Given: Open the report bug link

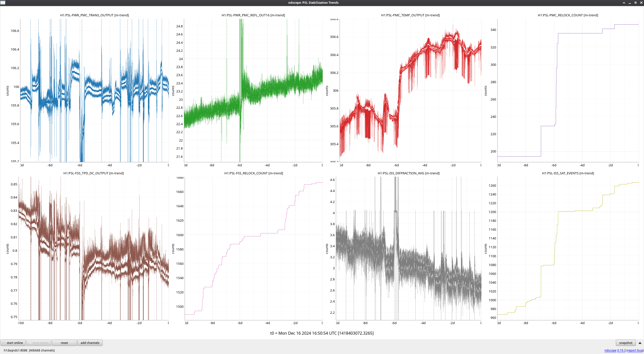Looking at the screenshot, I should pos(635,350).
